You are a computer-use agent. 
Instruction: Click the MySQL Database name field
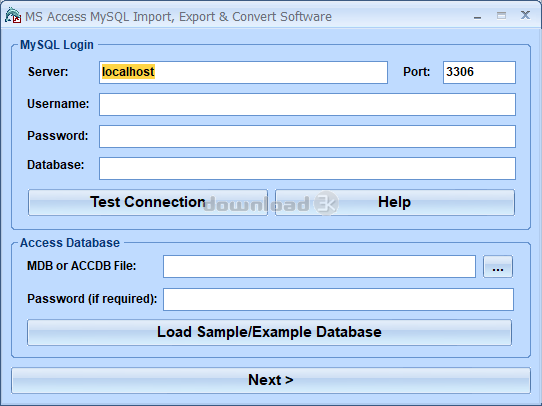tap(307, 168)
